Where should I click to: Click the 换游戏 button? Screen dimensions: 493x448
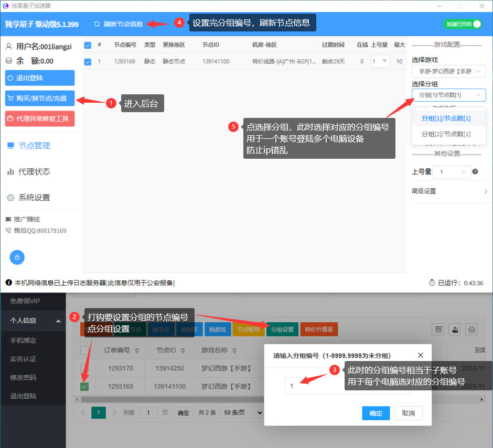tap(218, 329)
